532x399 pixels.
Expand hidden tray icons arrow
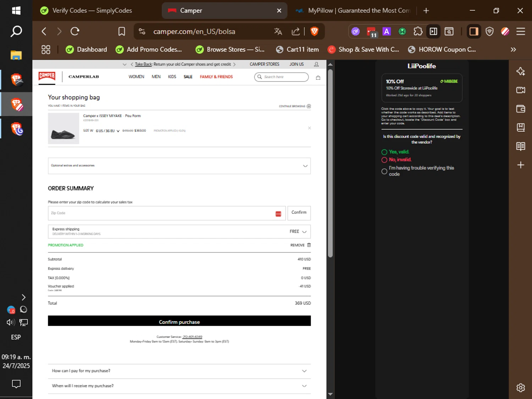tap(23, 297)
